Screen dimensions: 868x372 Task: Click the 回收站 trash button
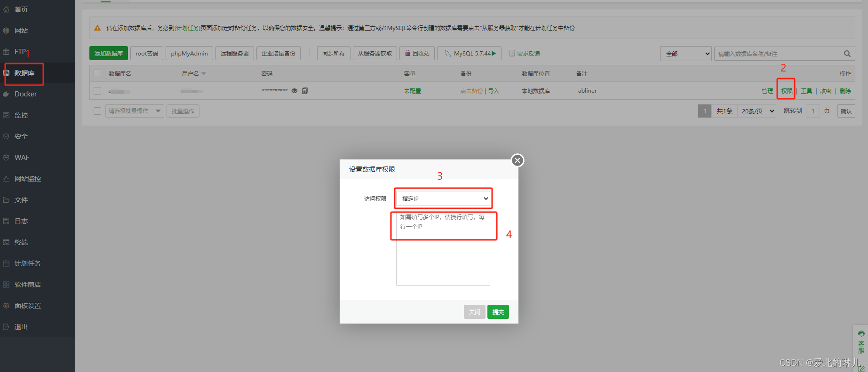click(x=417, y=53)
